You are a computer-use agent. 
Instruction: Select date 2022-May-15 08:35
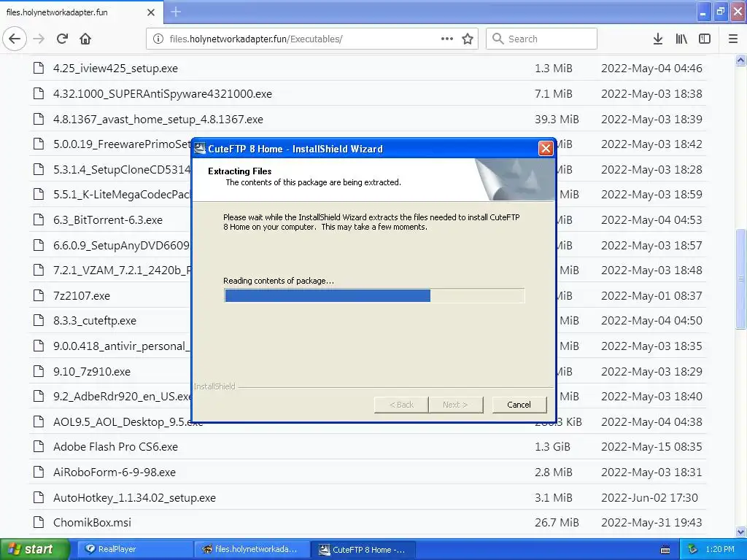point(651,447)
